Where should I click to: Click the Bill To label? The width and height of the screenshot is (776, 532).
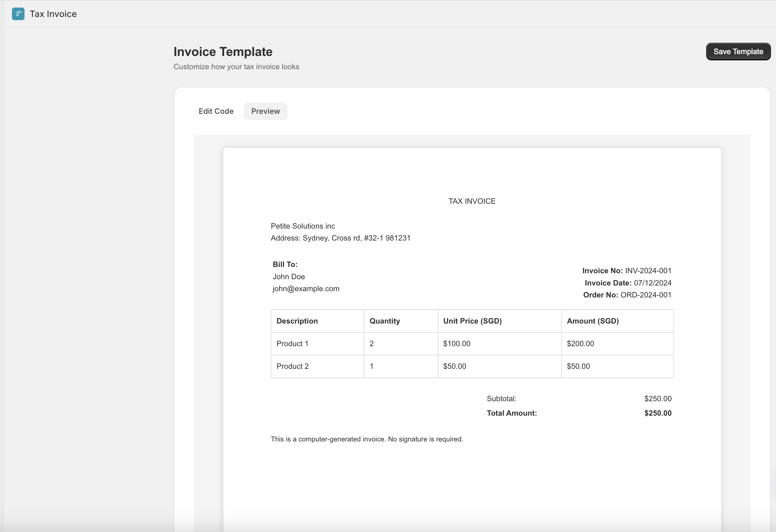[x=285, y=264]
